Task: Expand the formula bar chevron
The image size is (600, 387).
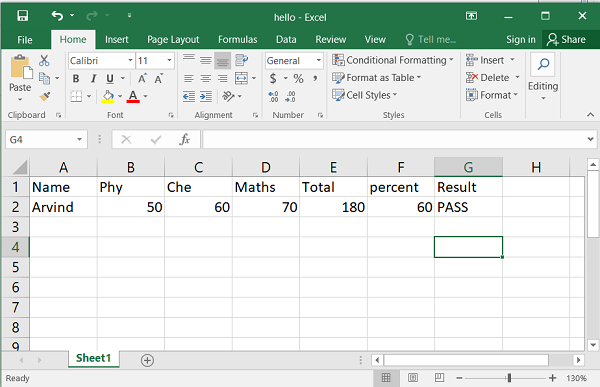Action: [x=590, y=139]
